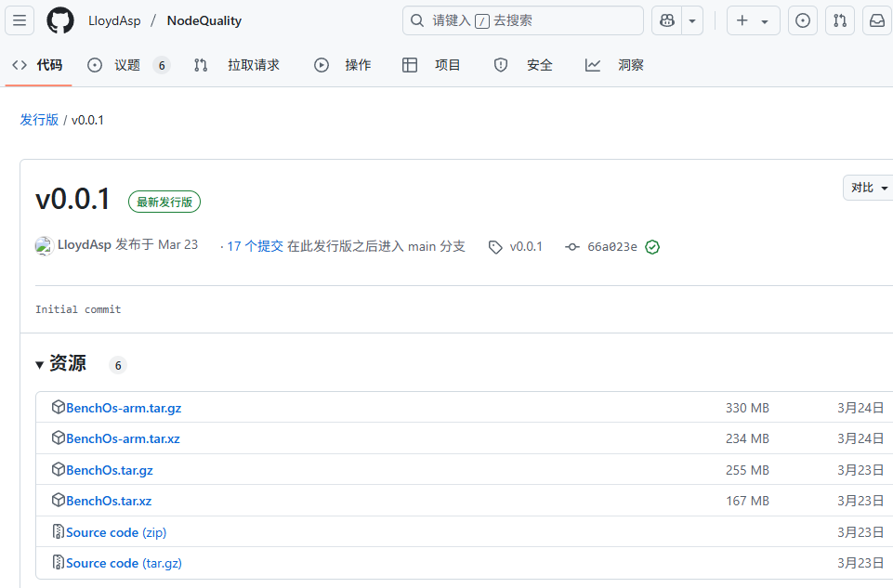
Task: Switch to the 拉取请求 tab
Action: click(x=237, y=65)
